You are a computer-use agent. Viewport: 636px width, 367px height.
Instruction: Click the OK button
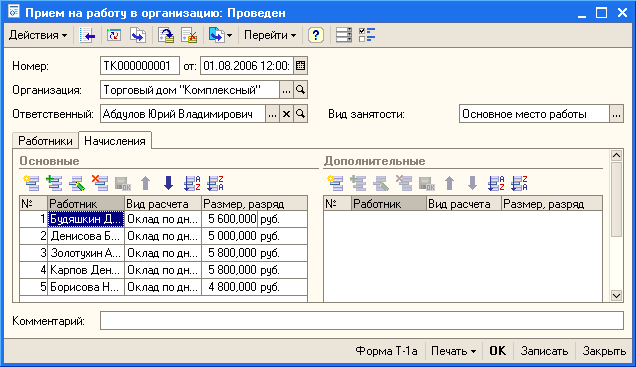click(x=498, y=351)
